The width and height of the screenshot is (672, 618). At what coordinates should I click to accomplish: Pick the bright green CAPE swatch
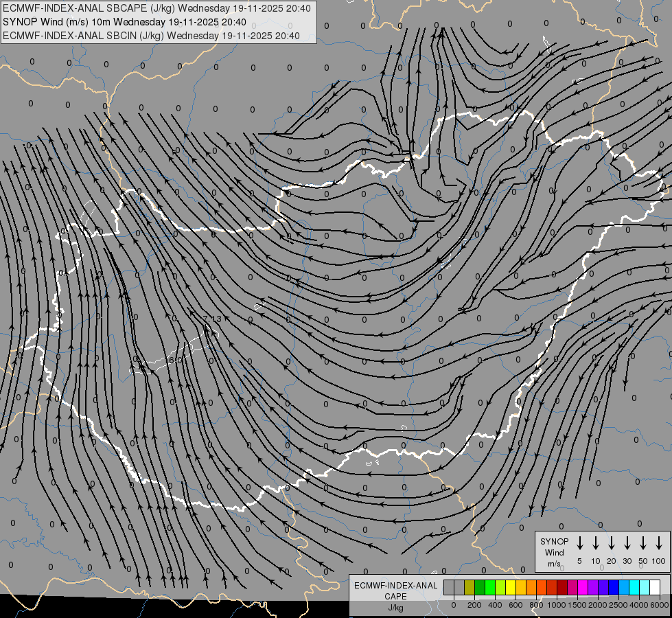pyautogui.click(x=490, y=587)
